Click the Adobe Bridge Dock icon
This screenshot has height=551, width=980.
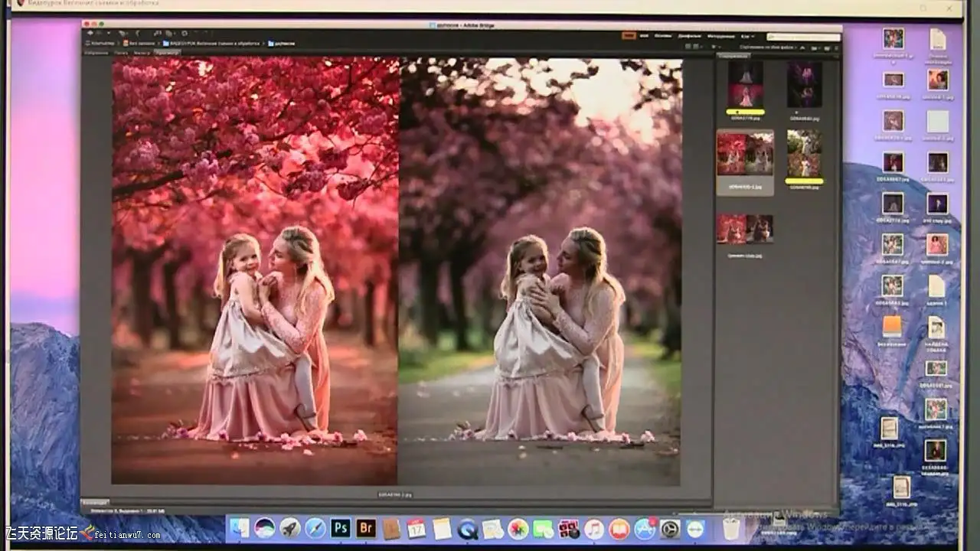(366, 528)
